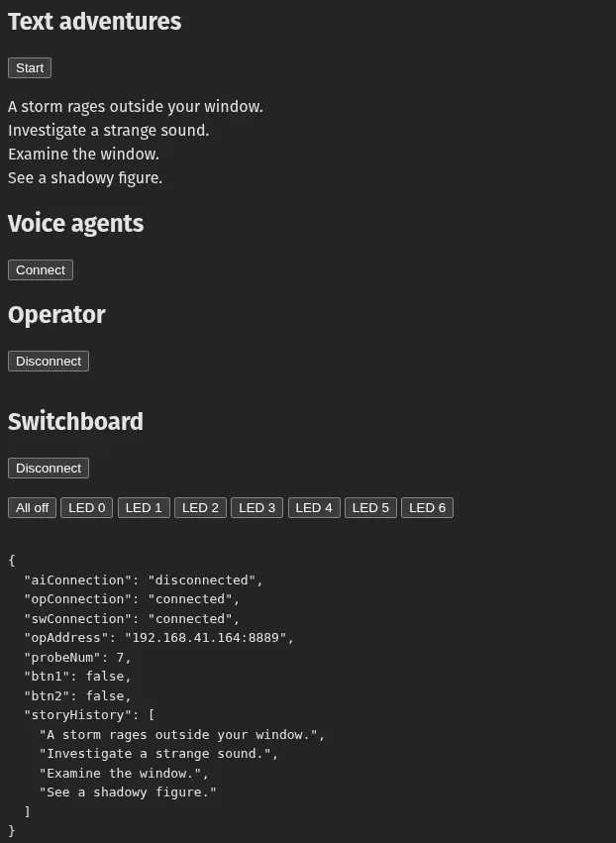Select the line 'See a shadowy figure'
This screenshot has height=843, width=616.
pyautogui.click(x=85, y=177)
